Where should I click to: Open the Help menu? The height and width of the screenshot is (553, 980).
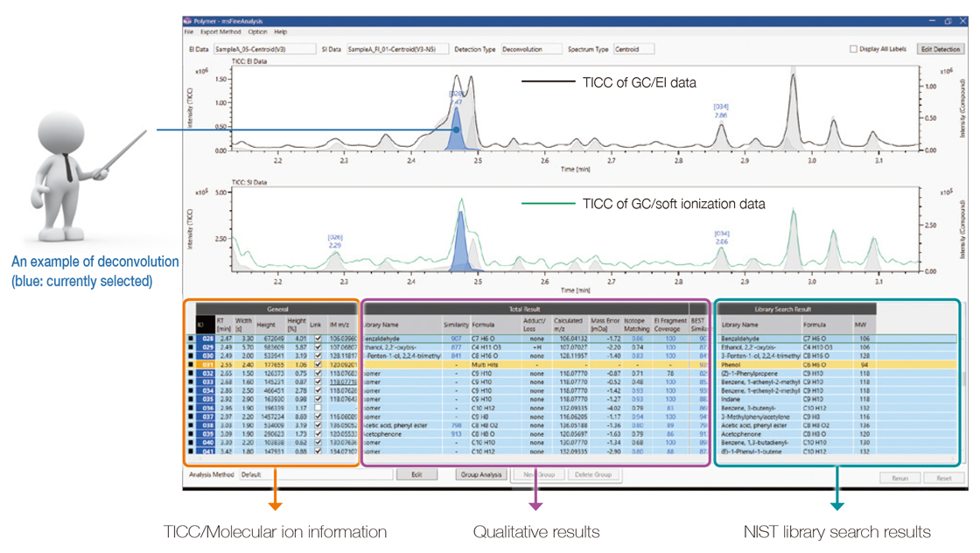pyautogui.click(x=279, y=31)
